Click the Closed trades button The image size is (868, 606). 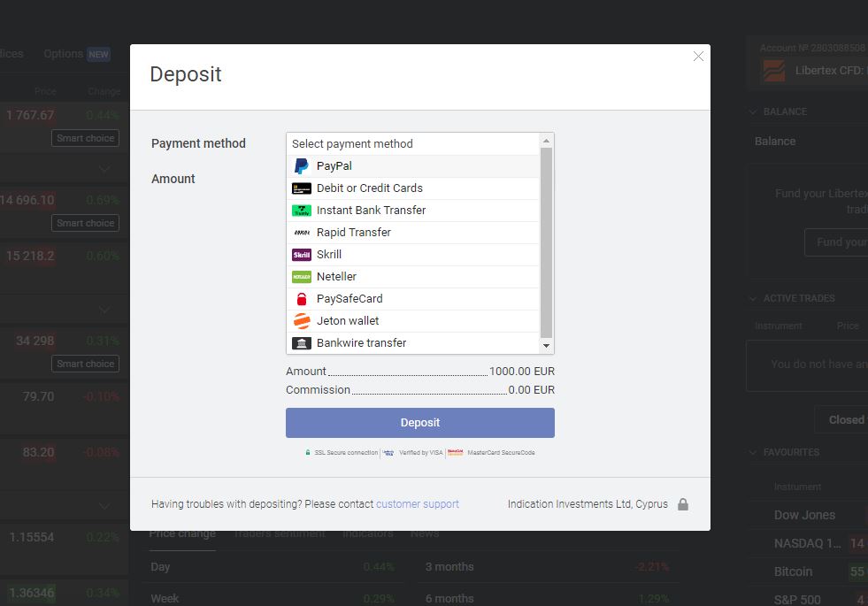point(841,419)
